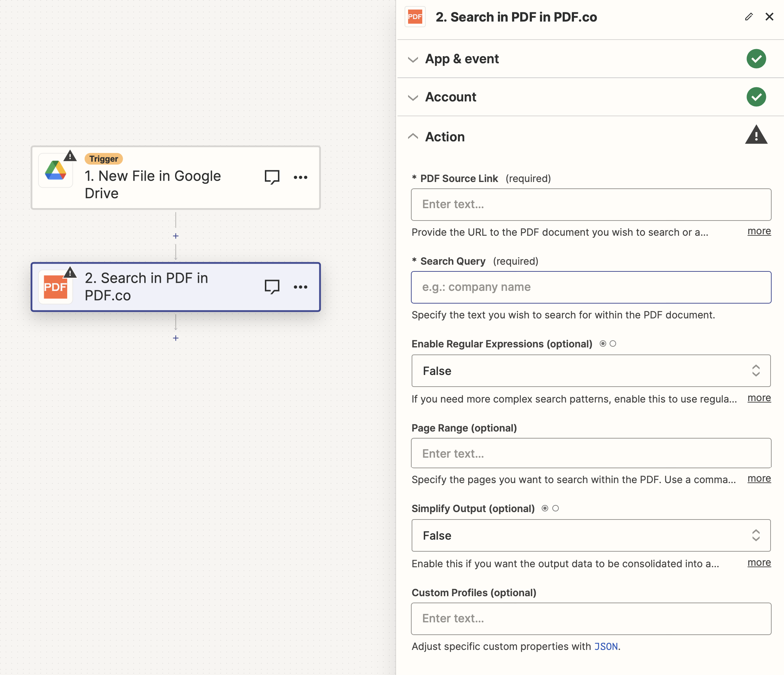Click the Google Drive trigger icon
This screenshot has height=675, width=784.
(55, 171)
